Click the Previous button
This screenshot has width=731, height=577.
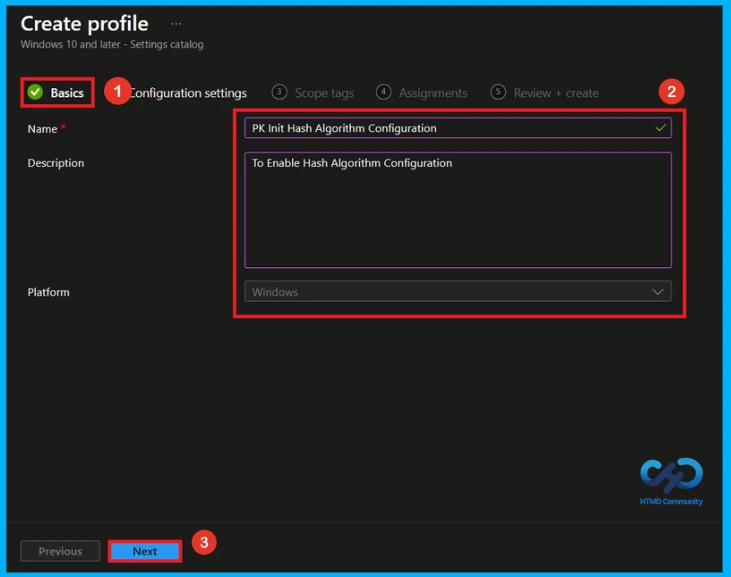pos(60,551)
